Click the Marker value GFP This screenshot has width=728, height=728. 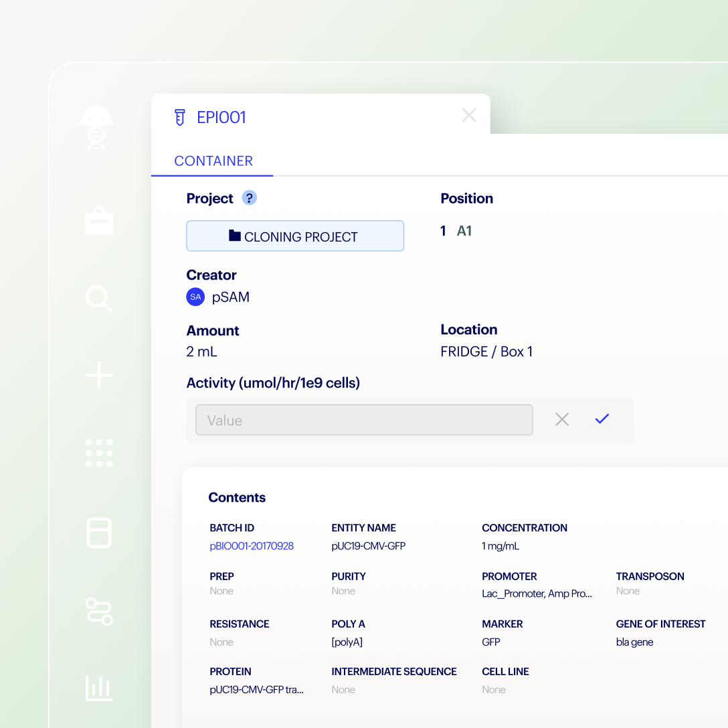(x=490, y=642)
